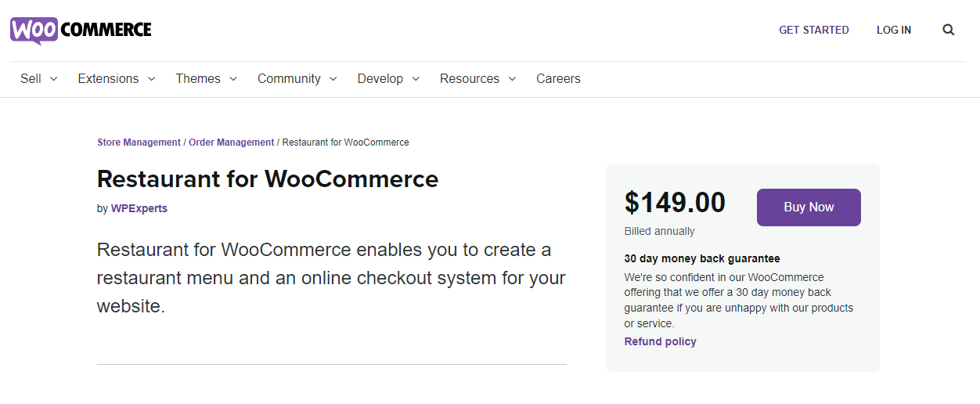Screen dimensions: 980x404
Task: Open the search magnifier icon
Action: 948,30
